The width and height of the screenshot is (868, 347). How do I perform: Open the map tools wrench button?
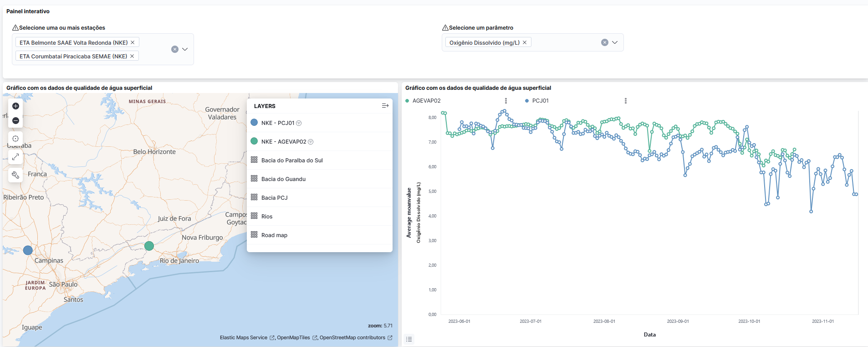(15, 175)
